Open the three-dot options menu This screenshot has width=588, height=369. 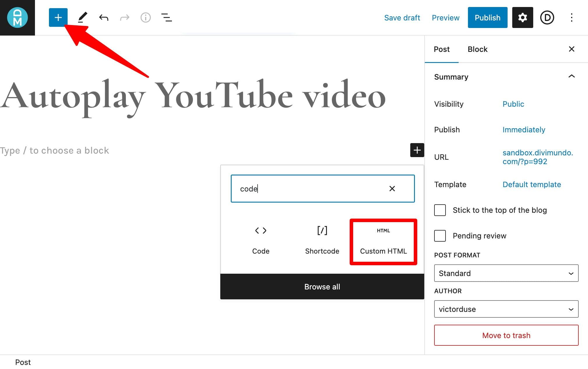click(572, 17)
